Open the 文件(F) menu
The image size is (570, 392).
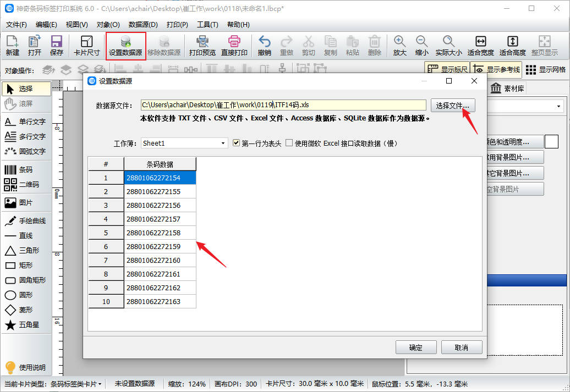(17, 24)
